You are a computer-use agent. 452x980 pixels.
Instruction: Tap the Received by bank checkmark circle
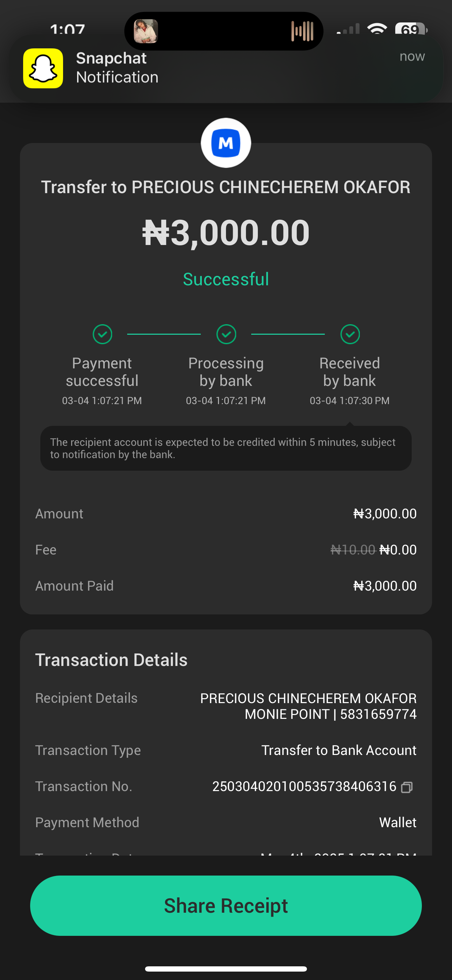coord(350,334)
